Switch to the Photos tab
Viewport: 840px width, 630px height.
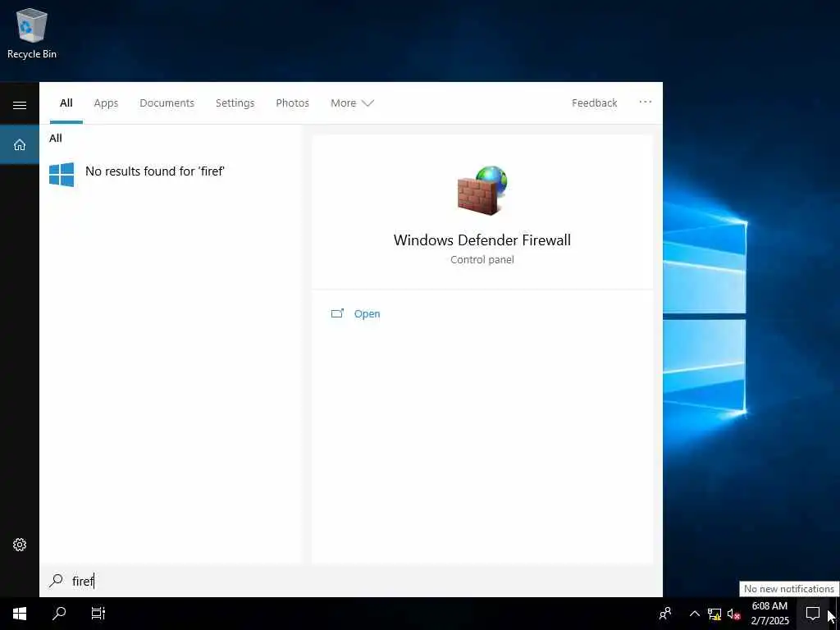[x=293, y=103]
